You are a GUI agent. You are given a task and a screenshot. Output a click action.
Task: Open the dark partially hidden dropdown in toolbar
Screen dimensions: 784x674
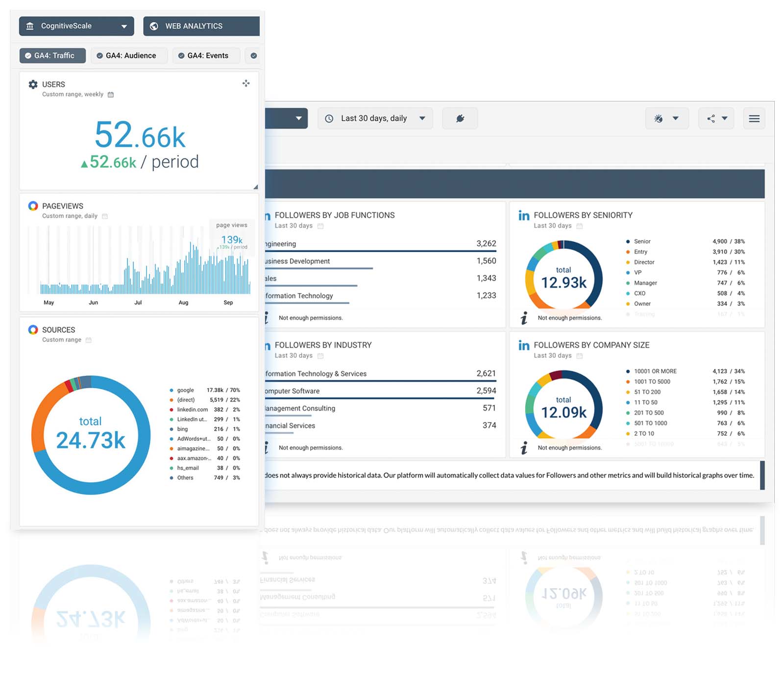click(x=287, y=119)
